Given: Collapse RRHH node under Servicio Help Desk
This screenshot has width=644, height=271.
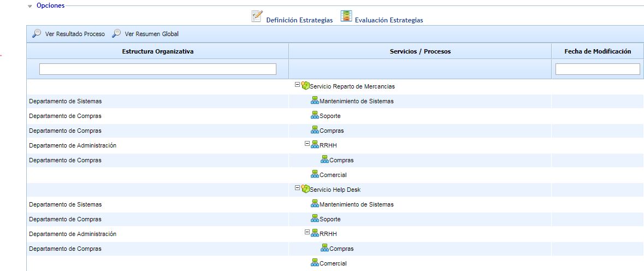Looking at the screenshot, I should coord(307,232).
